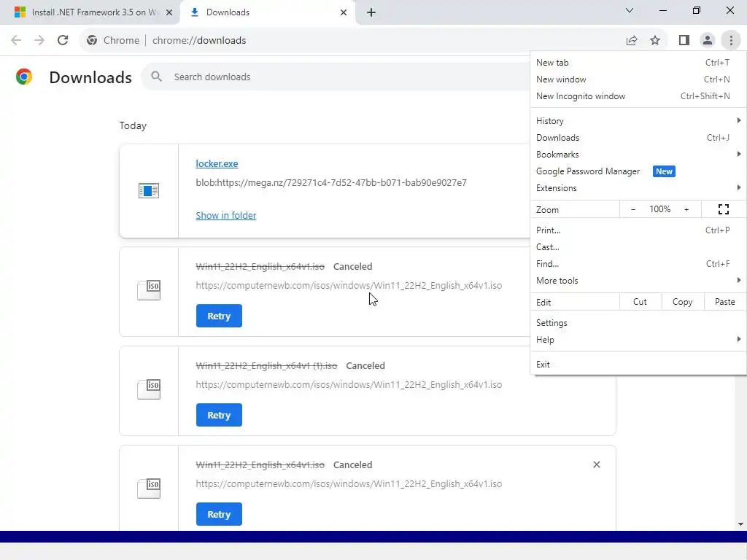Click the scrollbar down arrow
The image size is (747, 560).
click(740, 524)
